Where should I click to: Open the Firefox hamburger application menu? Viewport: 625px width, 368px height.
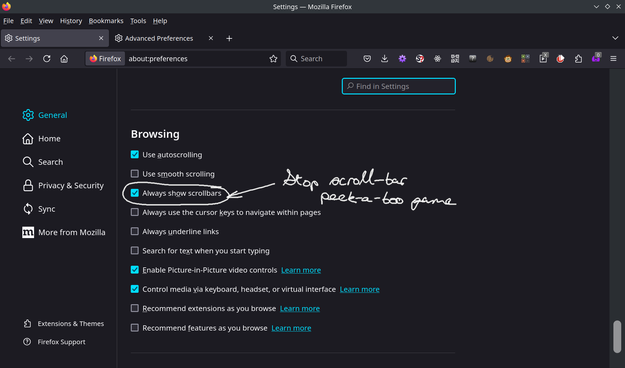coord(613,59)
